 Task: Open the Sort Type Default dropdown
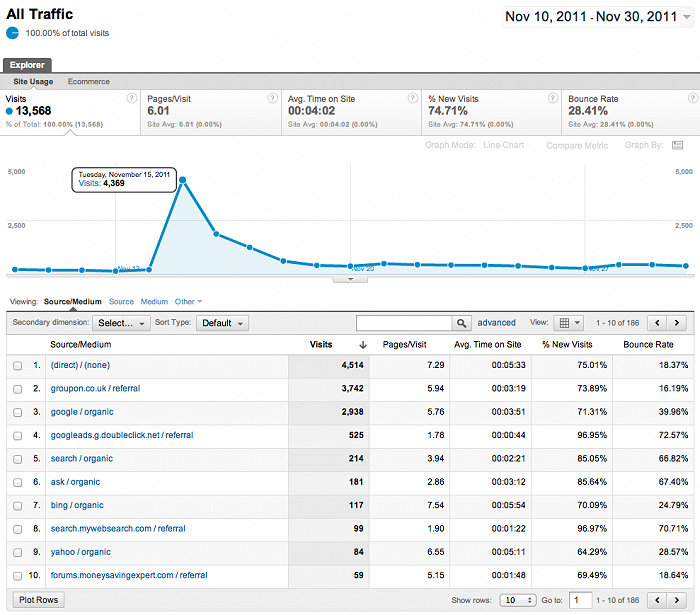pyautogui.click(x=222, y=323)
